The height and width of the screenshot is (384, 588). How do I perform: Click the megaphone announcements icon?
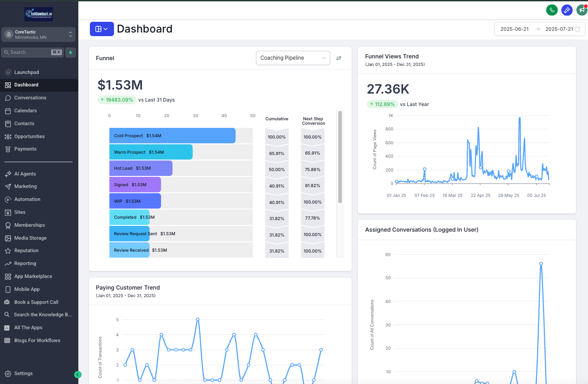pyautogui.click(x=581, y=10)
